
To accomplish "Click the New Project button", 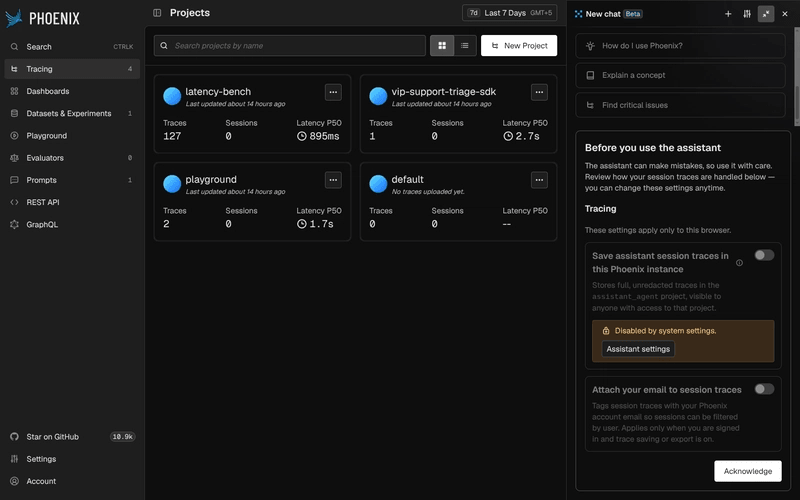I will (519, 45).
